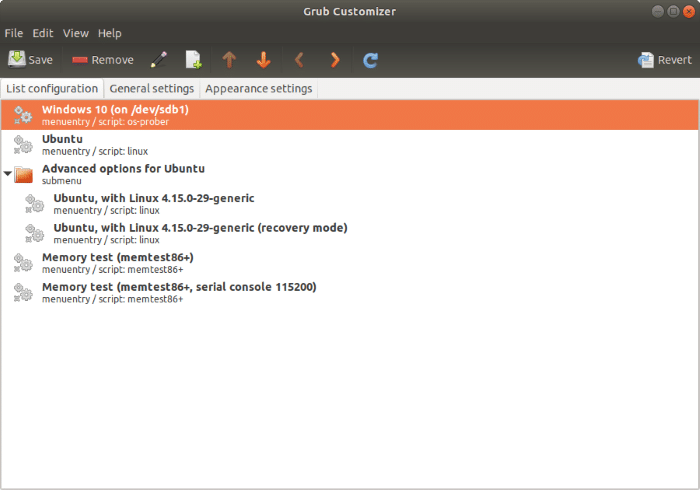Click the left chevron remove-from-submenu icon
700x490 pixels.
click(299, 60)
